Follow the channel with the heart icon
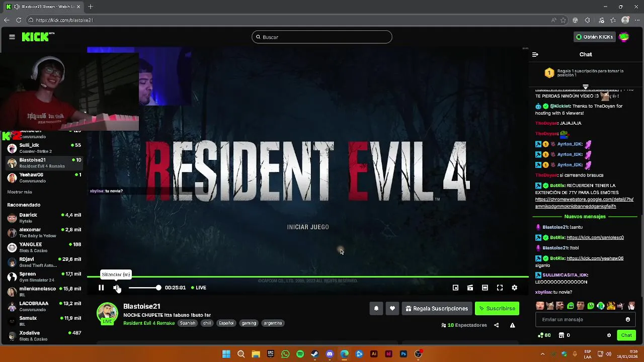 coord(392,309)
